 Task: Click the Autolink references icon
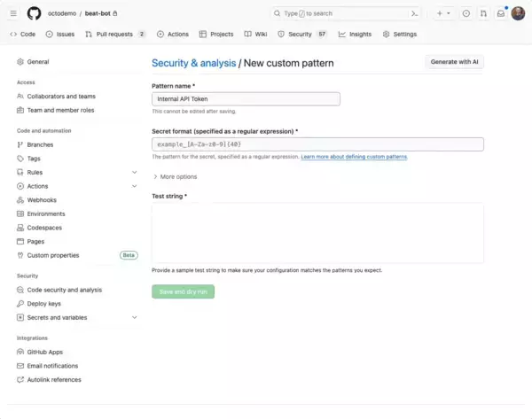(20, 380)
